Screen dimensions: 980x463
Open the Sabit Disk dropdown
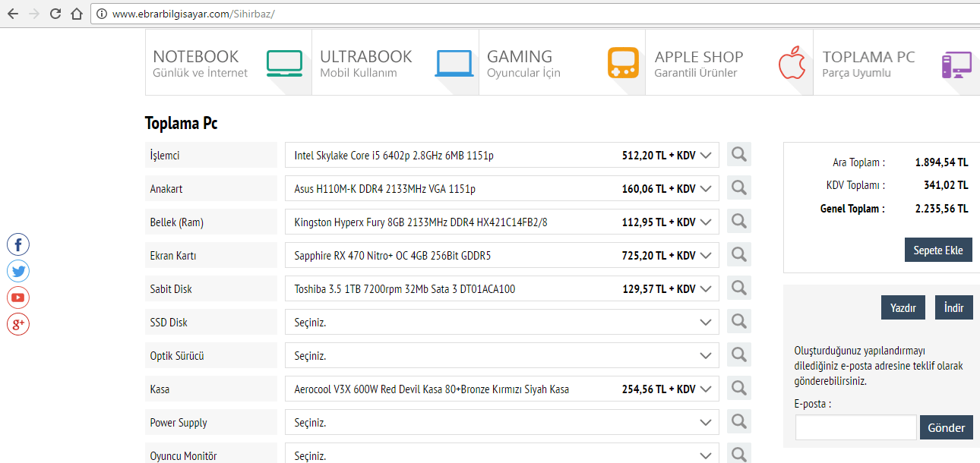[502, 289]
